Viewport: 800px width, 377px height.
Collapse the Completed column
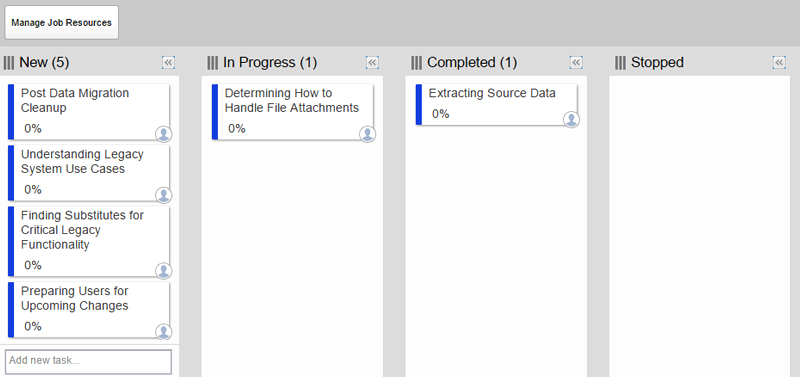[576, 63]
